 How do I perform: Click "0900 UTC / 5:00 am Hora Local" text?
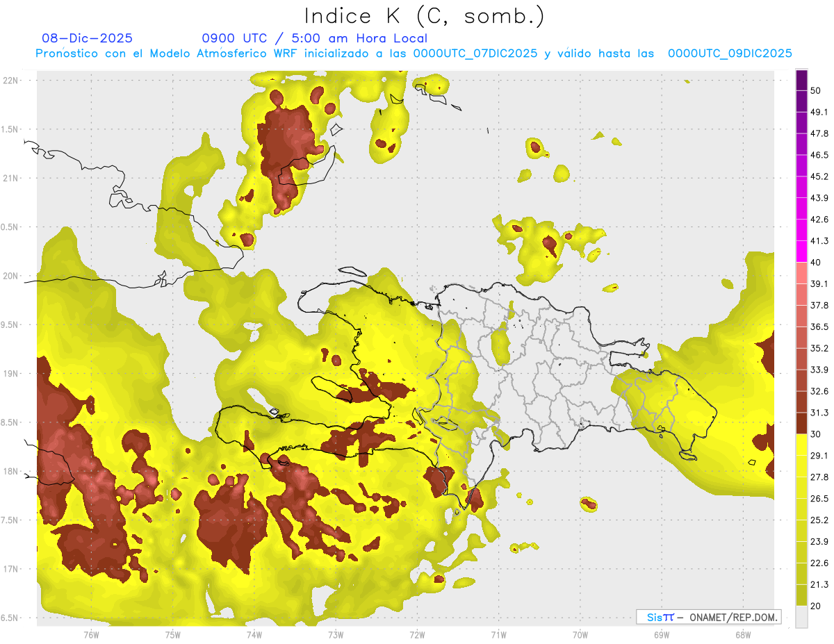click(x=314, y=38)
